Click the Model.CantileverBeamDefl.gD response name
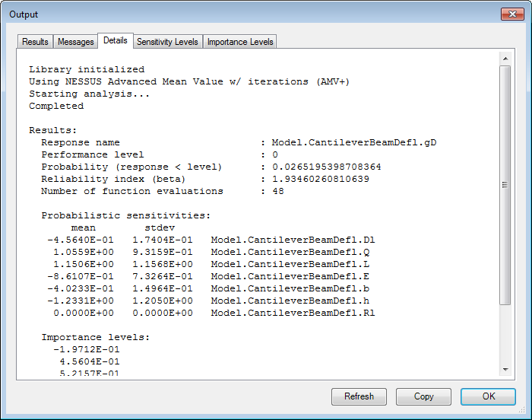This screenshot has width=532, height=420. coord(353,143)
